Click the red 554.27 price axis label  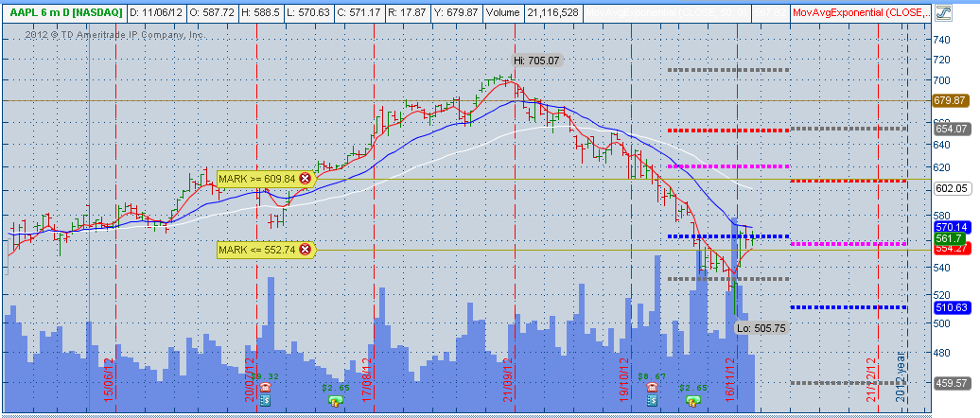tap(950, 248)
